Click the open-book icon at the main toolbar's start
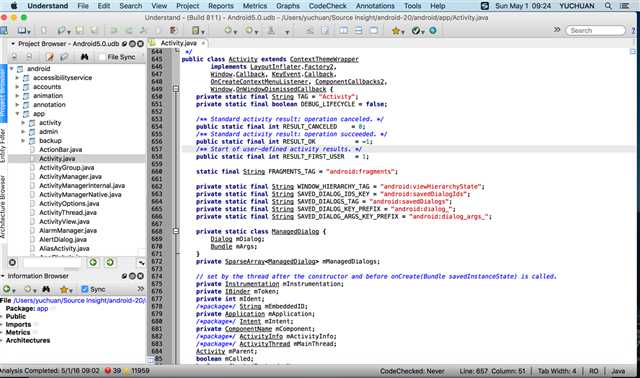This screenshot has width=640, height=378. pos(22,31)
